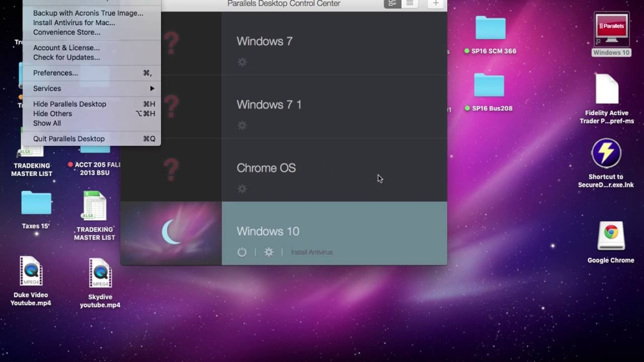Expand the Services submenu
The image size is (644, 362).
92,88
